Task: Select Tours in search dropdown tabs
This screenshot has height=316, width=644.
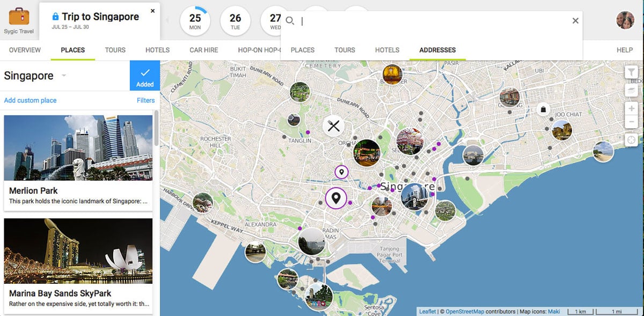Action: click(345, 50)
